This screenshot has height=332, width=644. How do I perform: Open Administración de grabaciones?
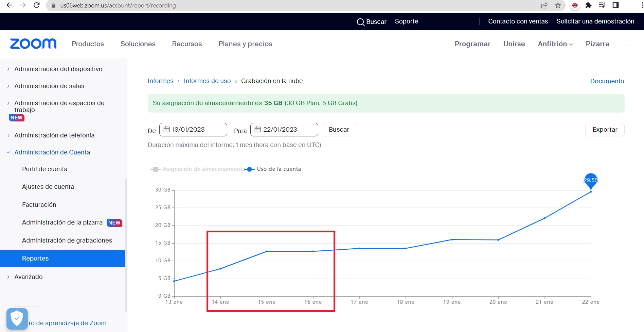pyautogui.click(x=67, y=240)
